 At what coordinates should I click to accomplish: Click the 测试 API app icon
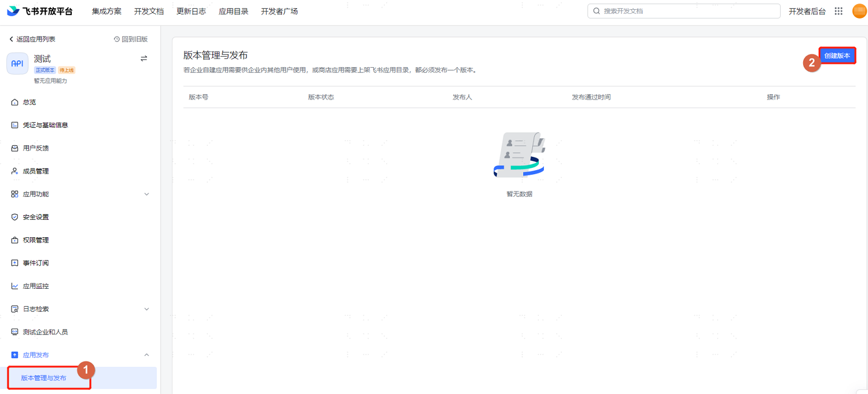(17, 64)
